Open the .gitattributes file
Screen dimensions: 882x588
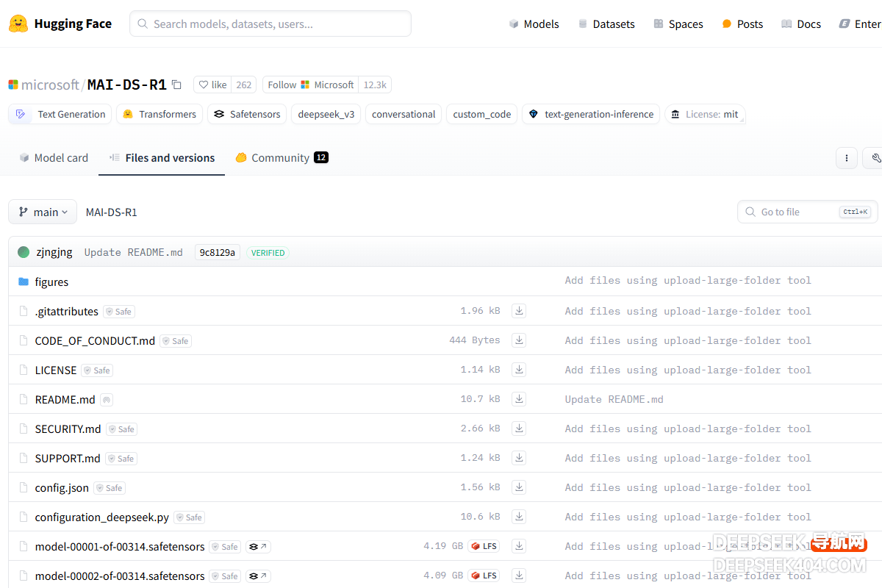pos(66,311)
